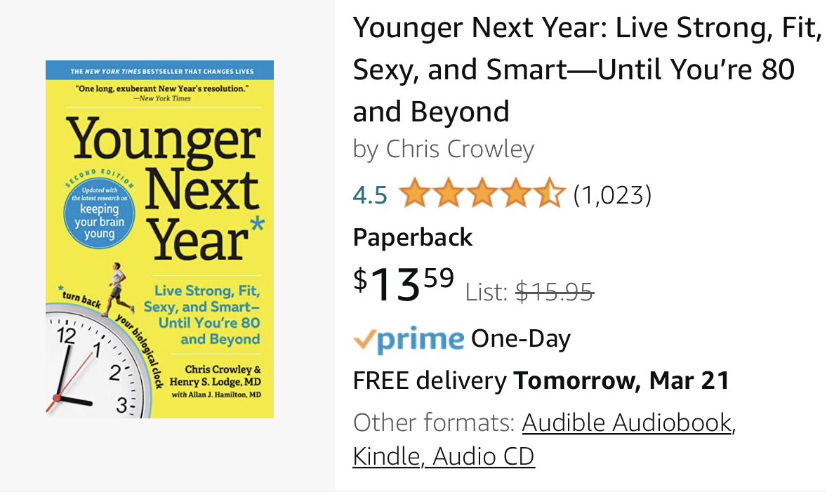
Task: Open the Audio CD format link
Action: tap(484, 456)
